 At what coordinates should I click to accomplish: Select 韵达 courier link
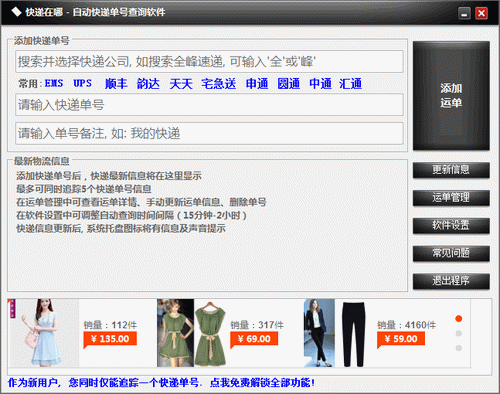click(x=148, y=83)
